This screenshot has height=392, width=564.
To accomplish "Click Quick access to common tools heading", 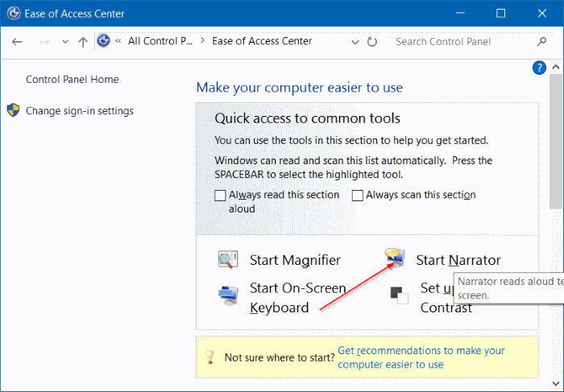I will point(307,118).
